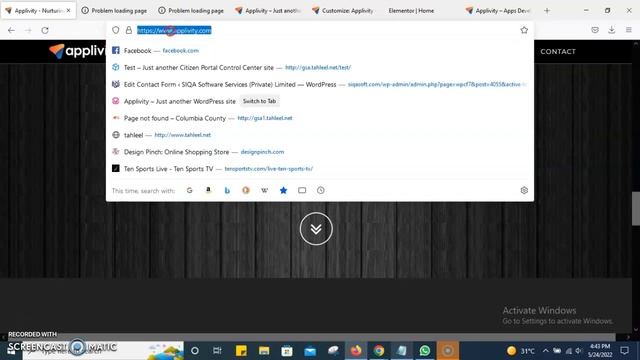Bookmark this page with the star icon
Viewport: 640px width, 360px height.
(x=524, y=30)
